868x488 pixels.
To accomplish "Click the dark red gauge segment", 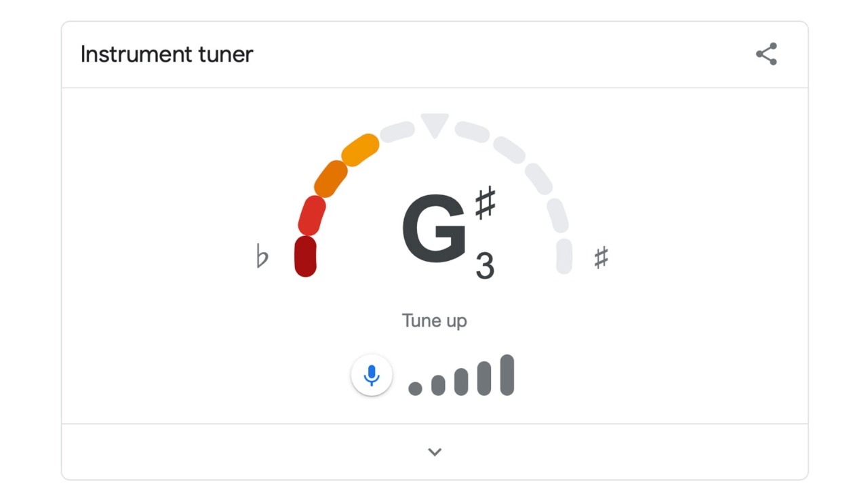I will [x=305, y=256].
